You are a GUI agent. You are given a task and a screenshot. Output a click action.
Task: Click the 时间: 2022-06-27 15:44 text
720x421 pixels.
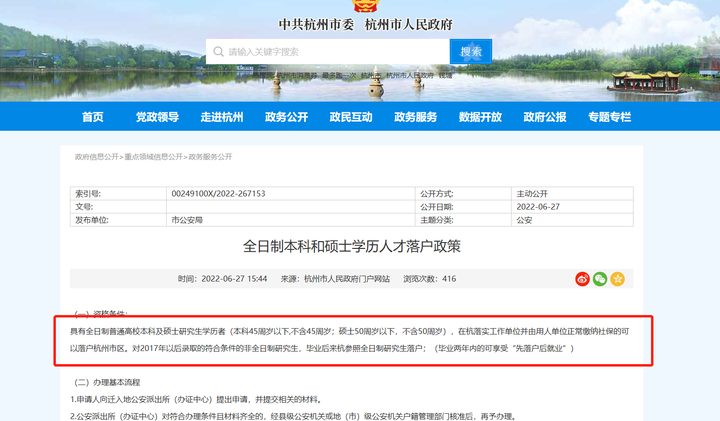coord(223,279)
